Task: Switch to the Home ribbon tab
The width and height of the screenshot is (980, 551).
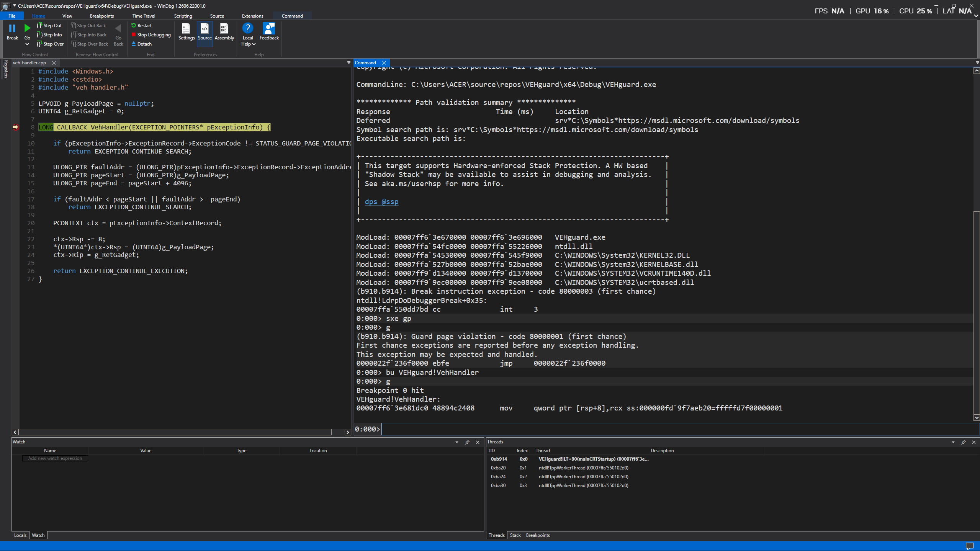Action: (x=38, y=16)
